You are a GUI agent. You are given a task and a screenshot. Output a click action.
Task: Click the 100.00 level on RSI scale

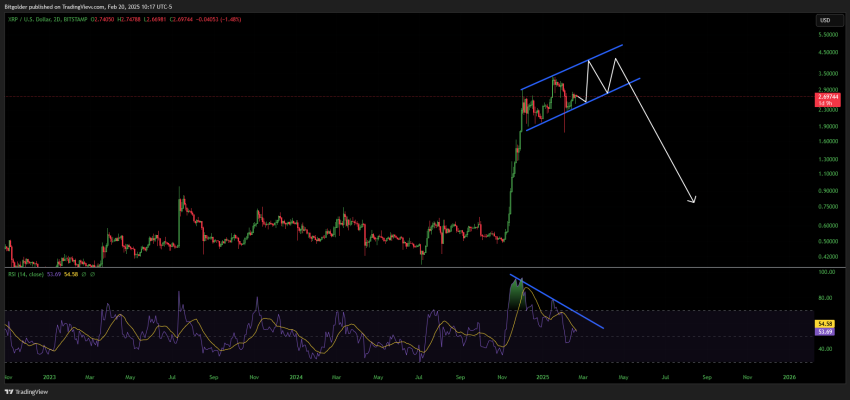tap(825, 272)
